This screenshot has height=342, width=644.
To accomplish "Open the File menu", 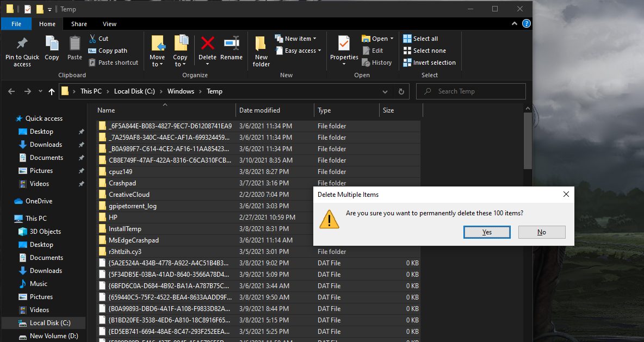I will [x=16, y=24].
